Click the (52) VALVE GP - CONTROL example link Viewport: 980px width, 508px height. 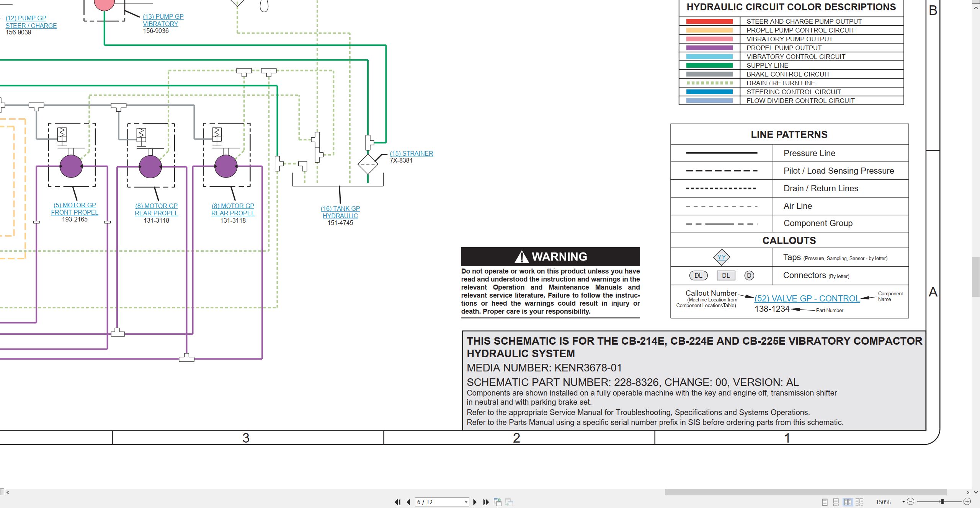click(x=807, y=298)
